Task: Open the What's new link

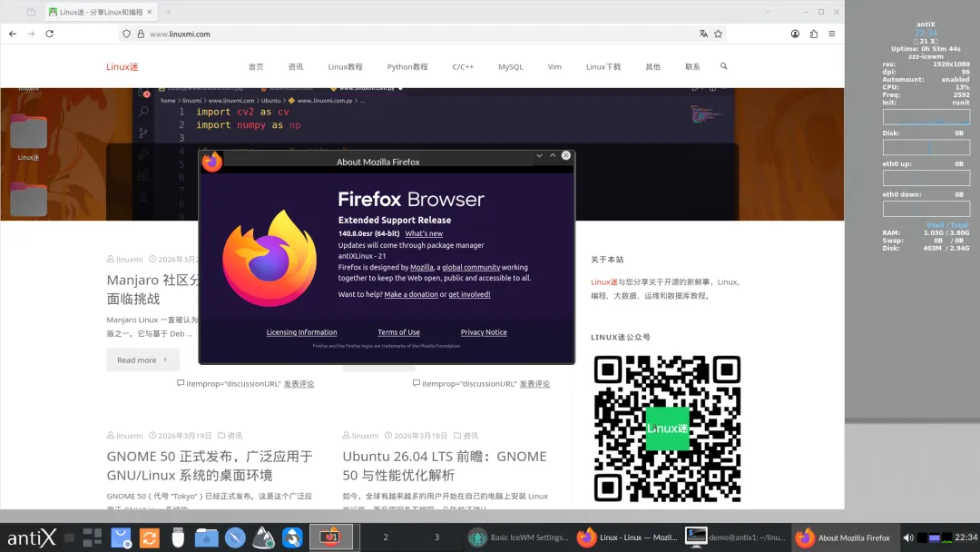Action: (x=424, y=234)
